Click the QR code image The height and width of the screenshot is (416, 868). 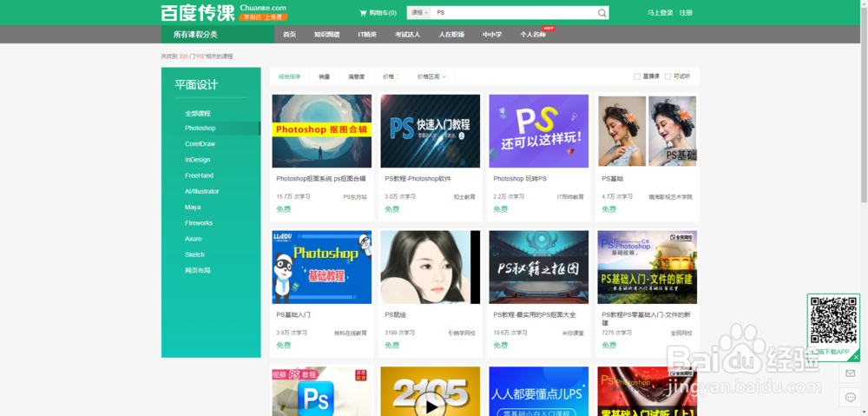click(x=833, y=320)
